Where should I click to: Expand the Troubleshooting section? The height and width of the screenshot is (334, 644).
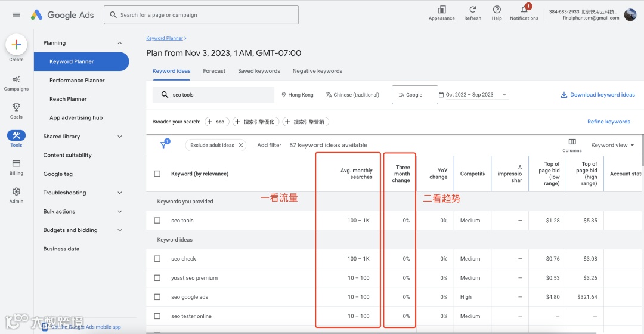[119, 193]
